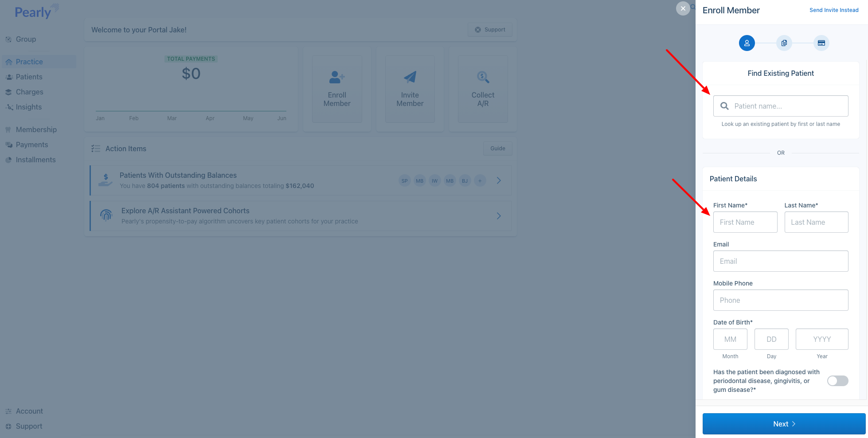The width and height of the screenshot is (868, 438).
Task: Close the Enroll Member panel
Action: [x=683, y=8]
